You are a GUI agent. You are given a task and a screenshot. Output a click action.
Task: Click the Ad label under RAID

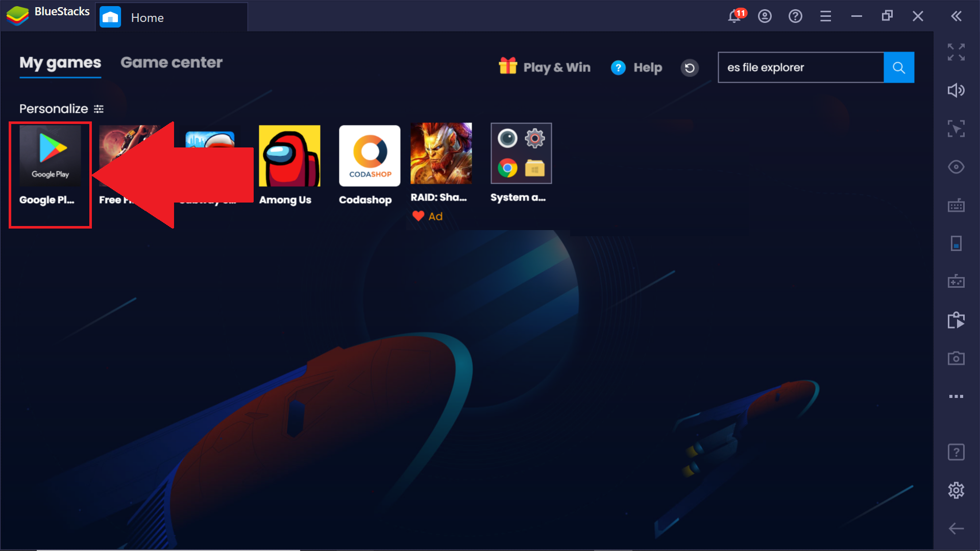[435, 216]
